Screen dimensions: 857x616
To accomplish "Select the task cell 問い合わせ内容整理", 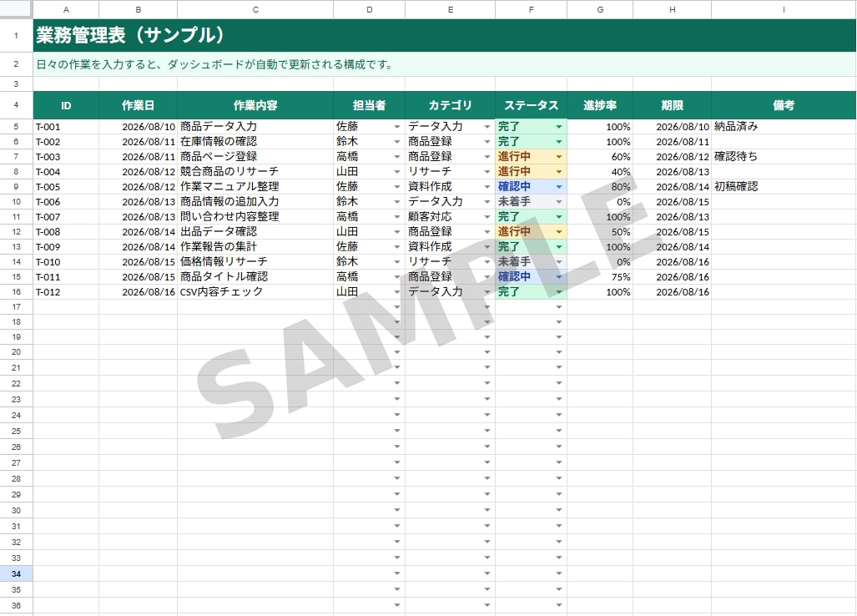I will 255,217.
